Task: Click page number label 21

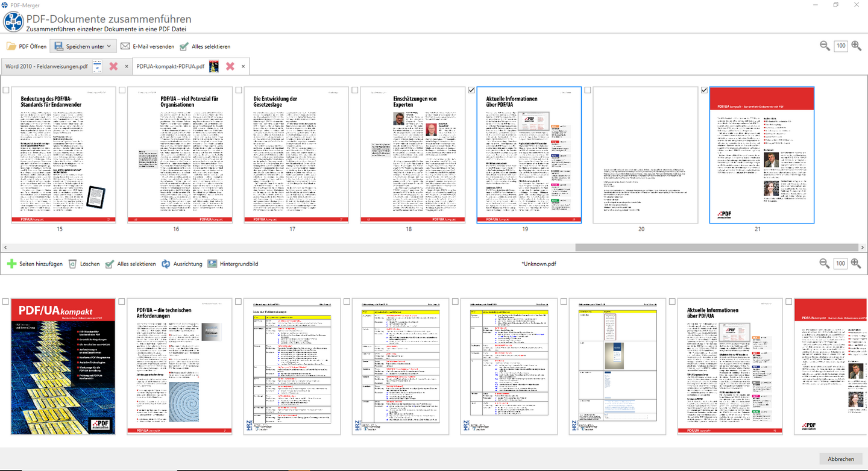Action: coord(758,229)
